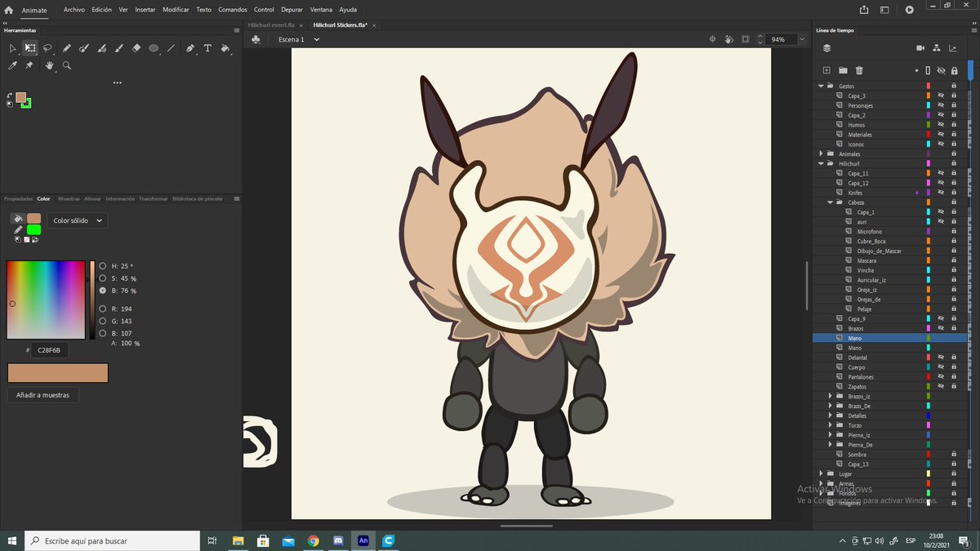Collapse the Cabeza folder

(x=831, y=202)
